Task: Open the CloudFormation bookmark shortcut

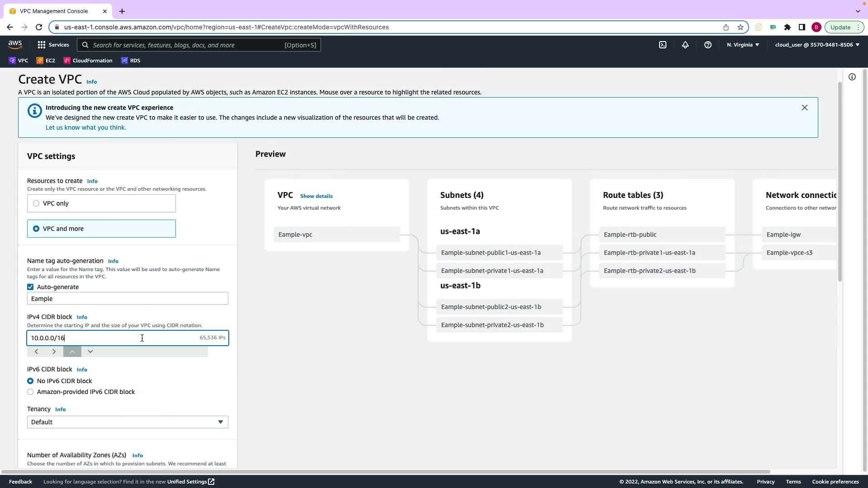Action: click(88, 61)
